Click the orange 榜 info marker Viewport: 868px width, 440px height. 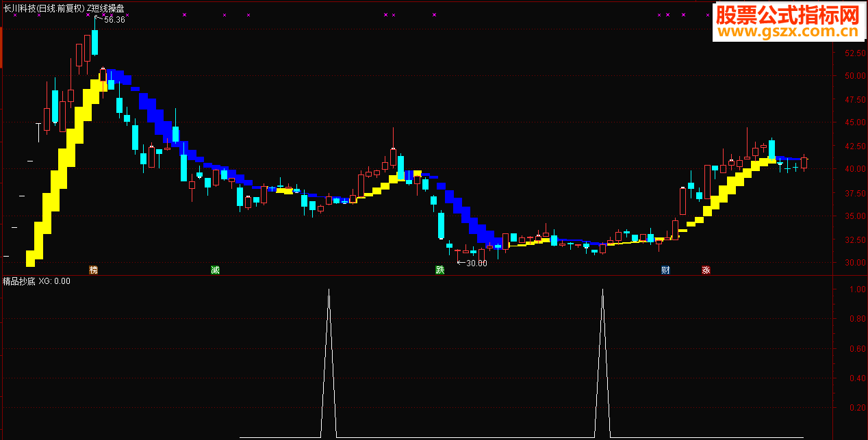pyautogui.click(x=94, y=270)
